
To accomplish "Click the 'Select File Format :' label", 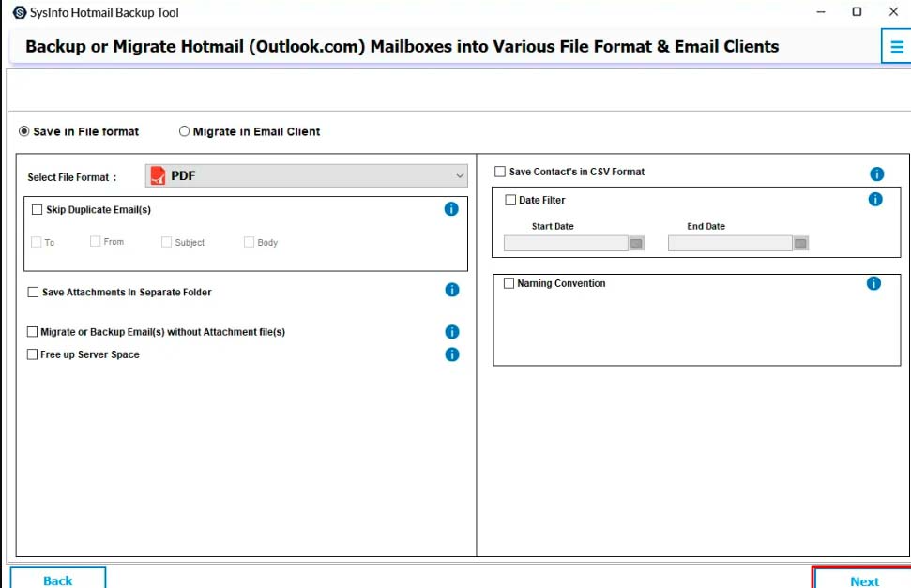I will [72, 177].
